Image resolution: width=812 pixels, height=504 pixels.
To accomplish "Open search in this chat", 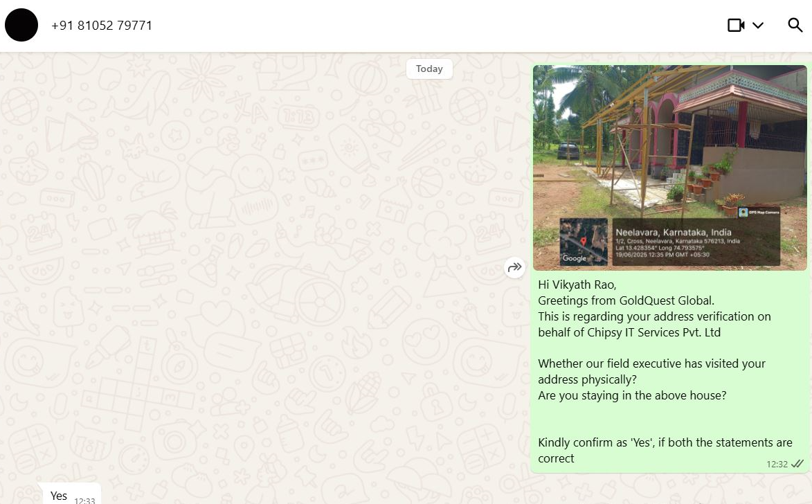I will point(795,25).
